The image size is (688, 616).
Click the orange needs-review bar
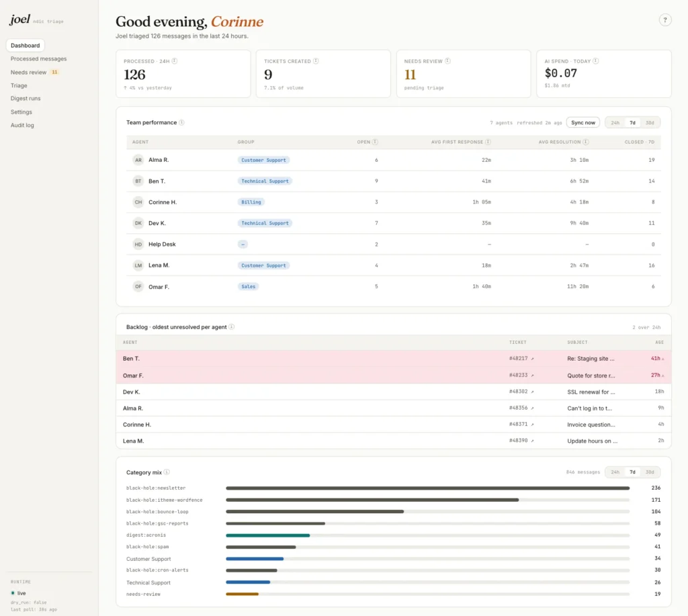[242, 594]
